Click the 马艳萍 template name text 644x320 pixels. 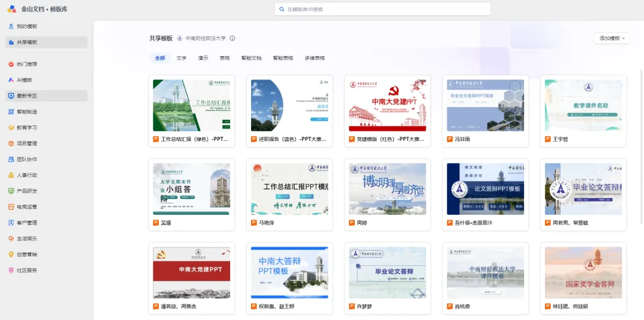pos(267,223)
